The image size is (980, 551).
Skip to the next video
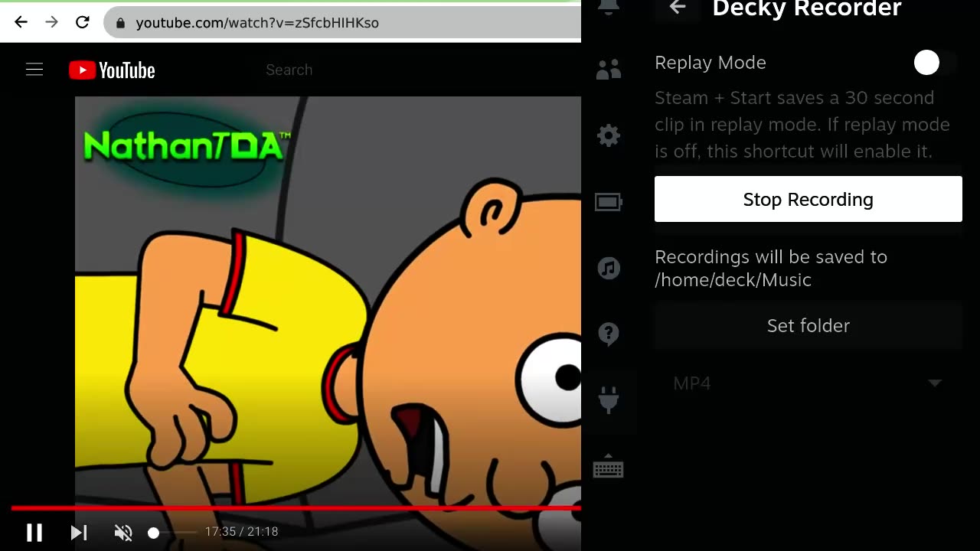[x=79, y=532]
